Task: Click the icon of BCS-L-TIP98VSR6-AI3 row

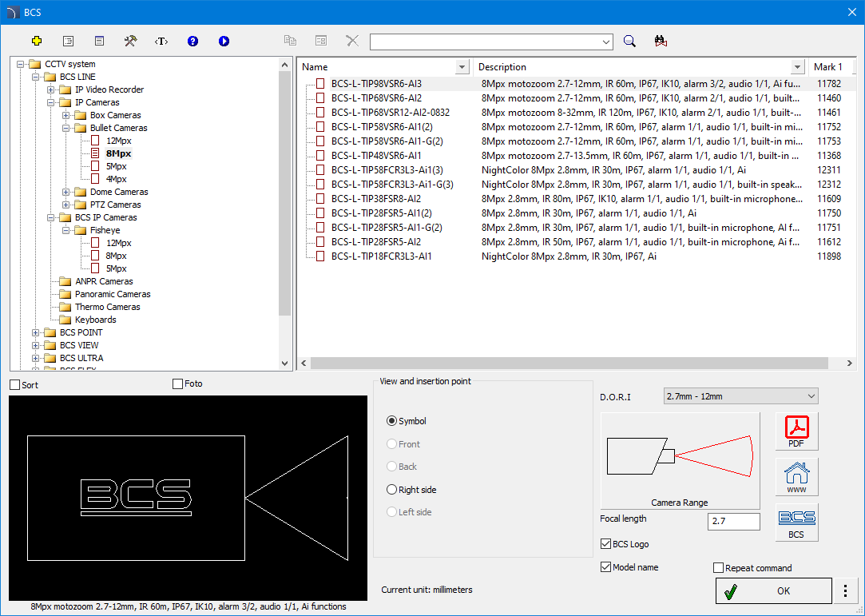Action: [x=320, y=84]
